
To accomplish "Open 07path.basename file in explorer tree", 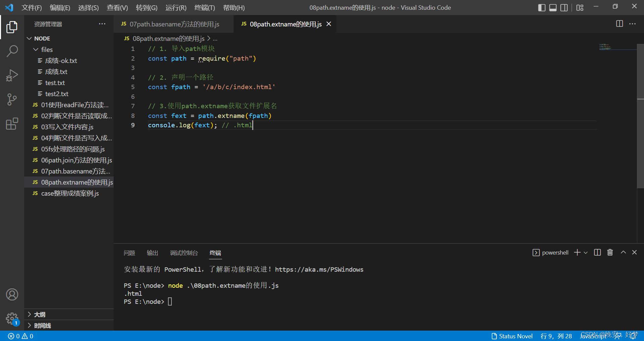I will [69, 171].
